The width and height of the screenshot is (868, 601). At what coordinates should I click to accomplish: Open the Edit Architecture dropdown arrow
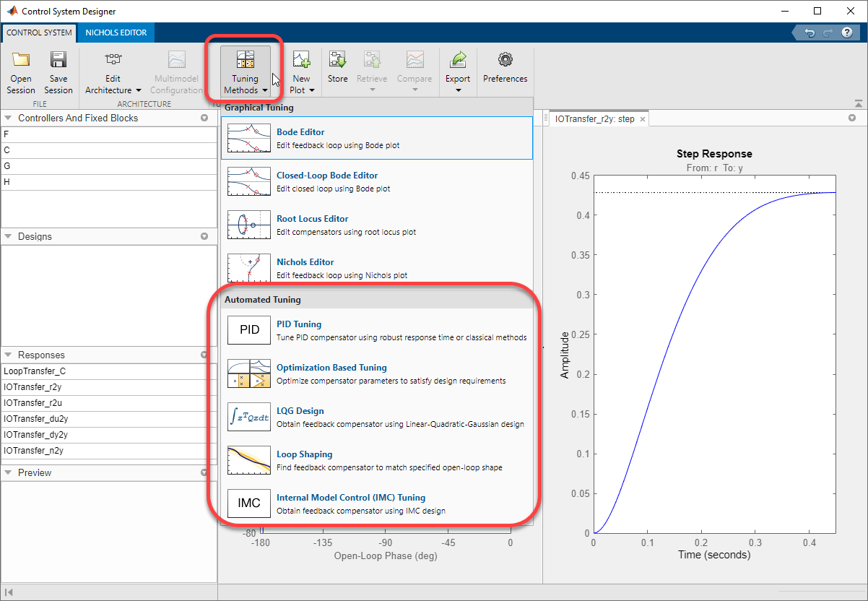139,91
